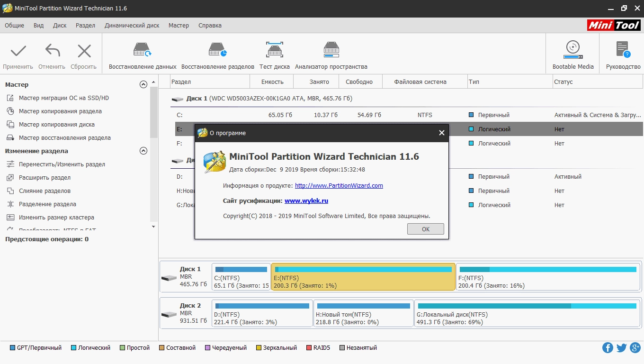Open the Twitter share icon

(x=621, y=348)
